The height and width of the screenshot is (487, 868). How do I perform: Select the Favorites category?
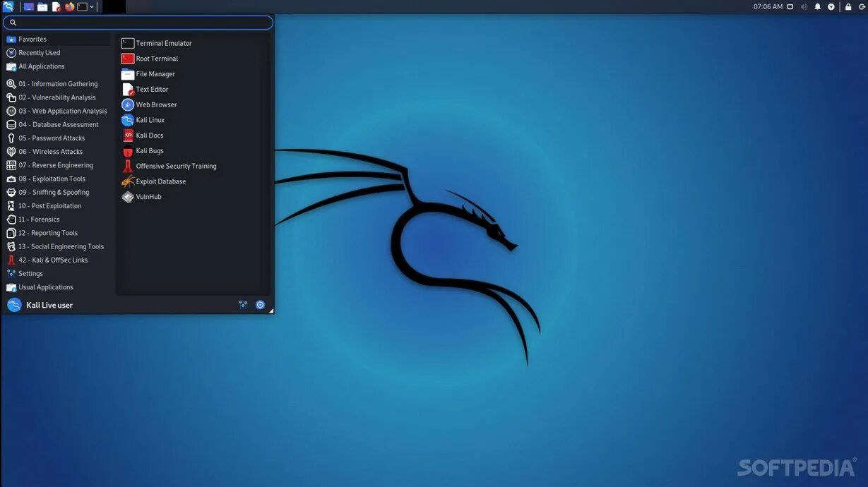(58, 40)
